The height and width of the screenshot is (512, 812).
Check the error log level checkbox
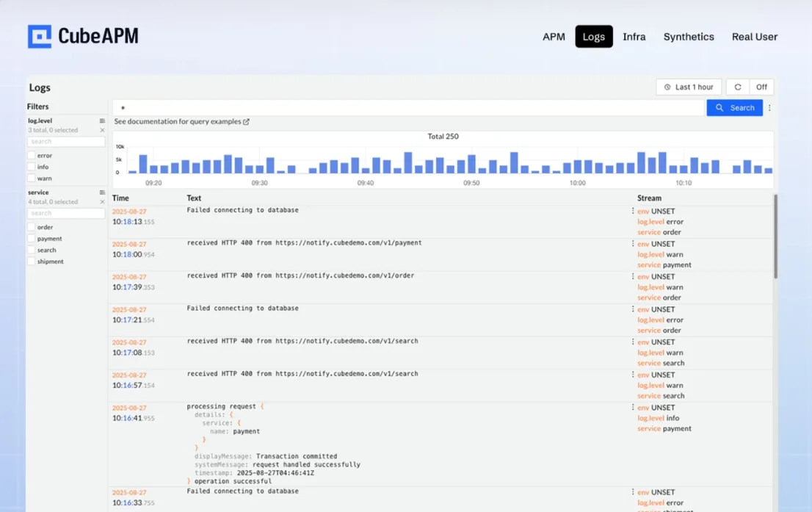pos(32,155)
